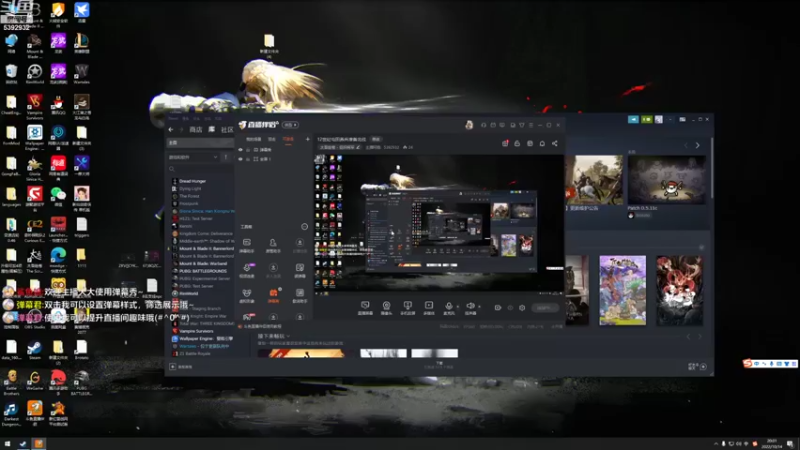This screenshot has width=800, height=450.
Task: Click the Steam icon on the taskbar
Action: [23, 444]
